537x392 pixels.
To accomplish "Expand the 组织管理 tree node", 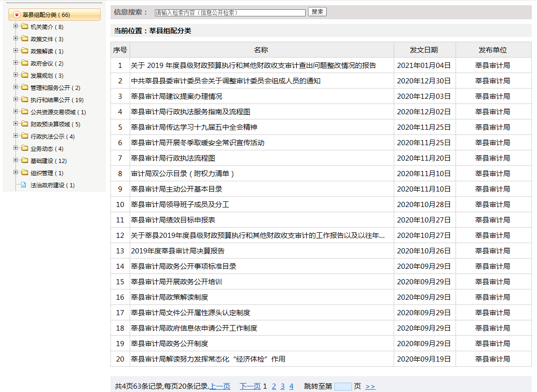I will pos(15,172).
